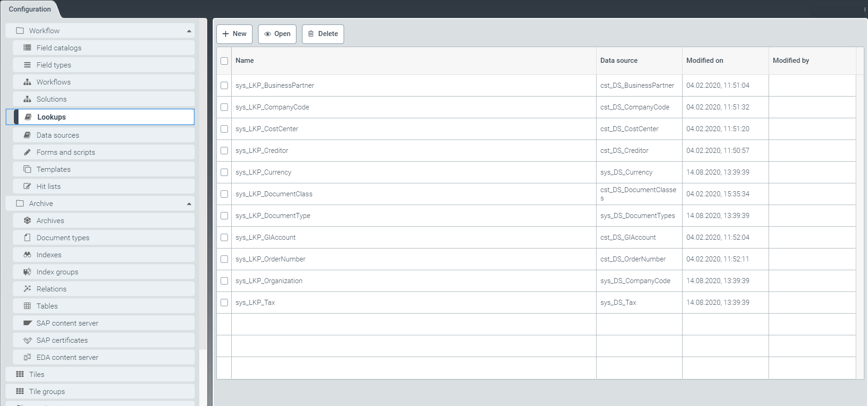Click the Archives cube icon

27,220
